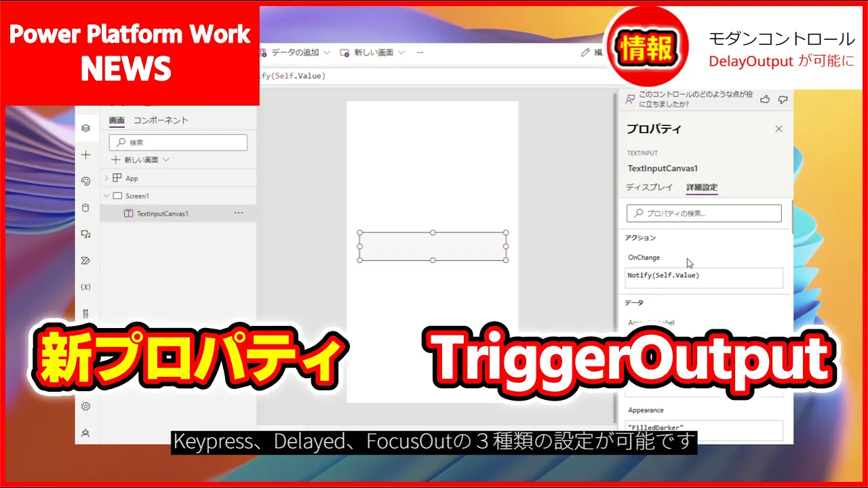
Task: Click the データ section heading
Action: click(x=634, y=303)
